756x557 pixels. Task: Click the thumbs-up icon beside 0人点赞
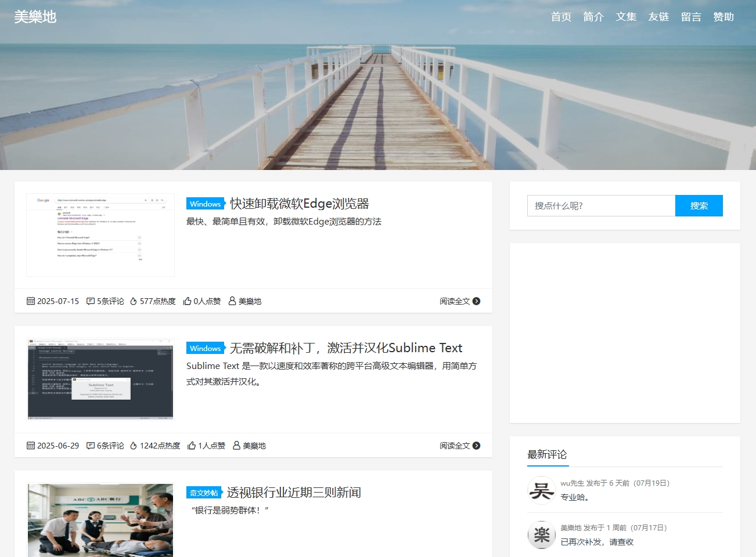coord(187,301)
